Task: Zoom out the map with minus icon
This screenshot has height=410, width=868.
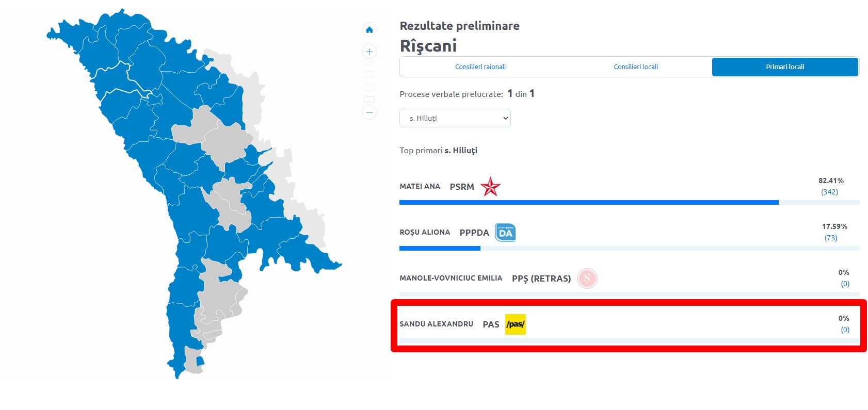Action: coord(369,112)
